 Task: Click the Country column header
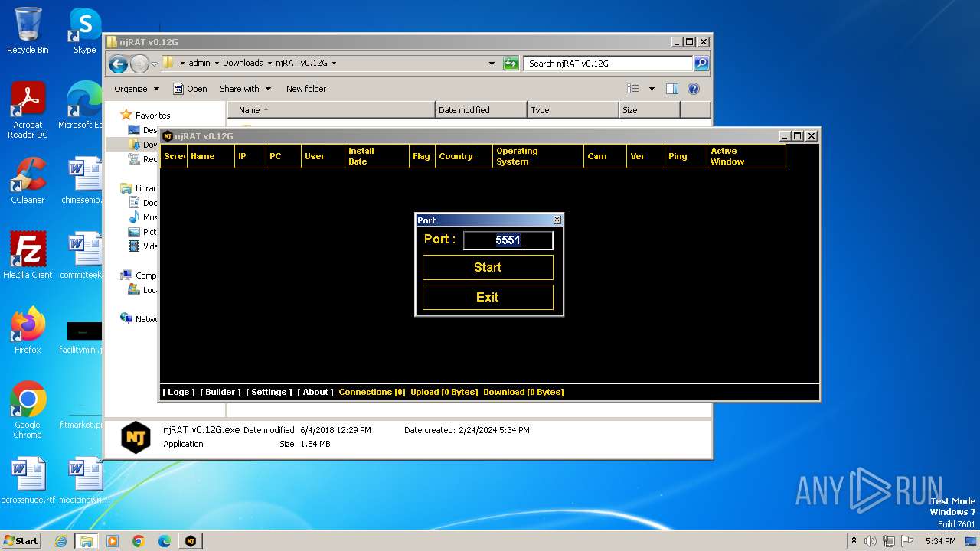coord(463,156)
